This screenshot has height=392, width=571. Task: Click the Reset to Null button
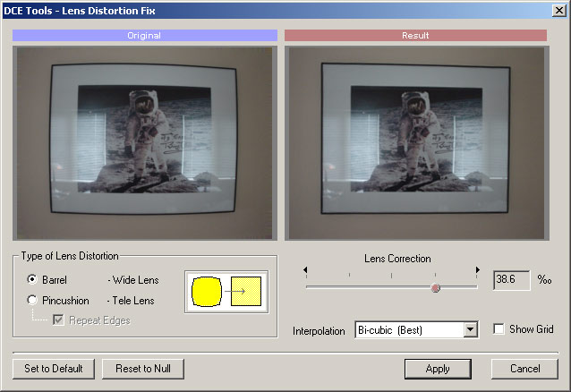tap(143, 369)
